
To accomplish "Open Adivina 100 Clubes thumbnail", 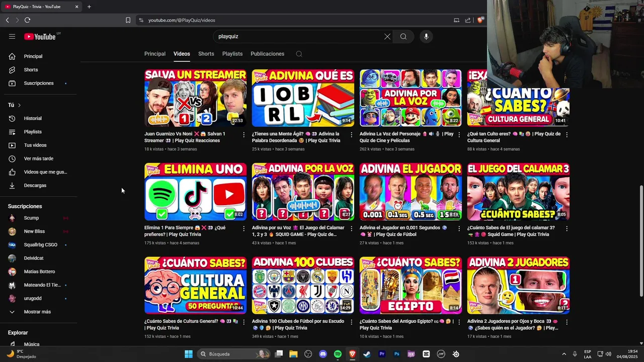I will [x=303, y=285].
